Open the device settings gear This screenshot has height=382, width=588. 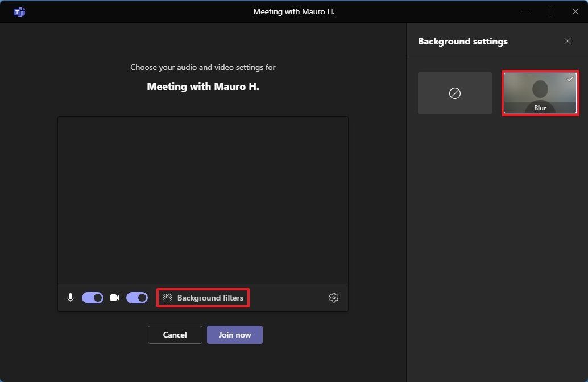click(x=334, y=297)
